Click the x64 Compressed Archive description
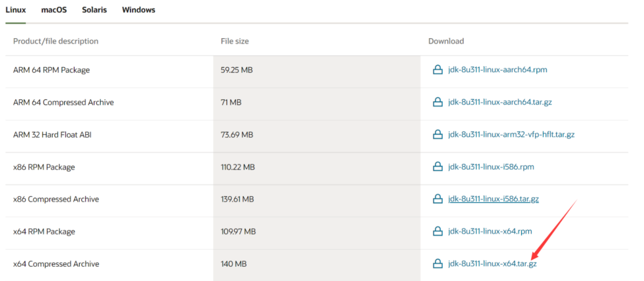 coord(56,264)
